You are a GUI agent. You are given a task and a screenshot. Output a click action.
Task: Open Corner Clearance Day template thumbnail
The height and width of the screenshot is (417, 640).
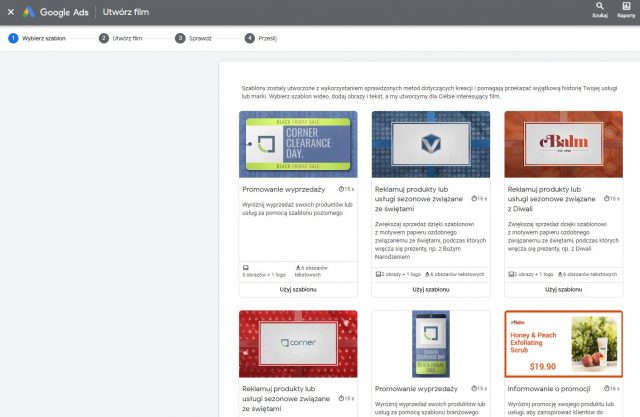tap(298, 144)
